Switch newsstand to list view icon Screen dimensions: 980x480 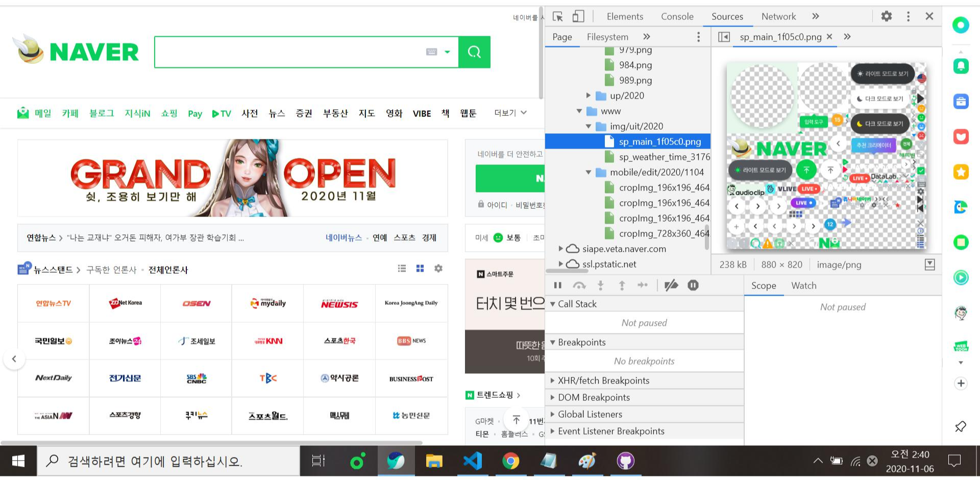402,268
